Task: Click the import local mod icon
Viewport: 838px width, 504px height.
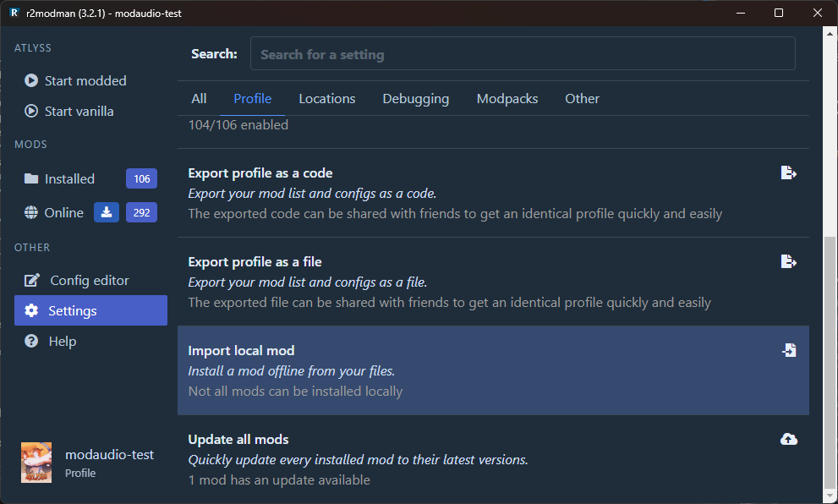Action: [788, 350]
